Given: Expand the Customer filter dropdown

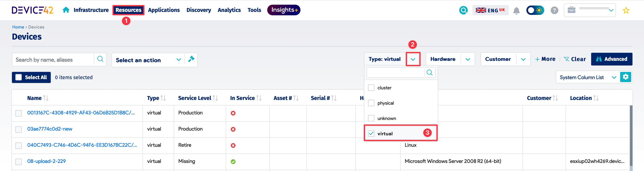Looking at the screenshot, I should pos(523,59).
